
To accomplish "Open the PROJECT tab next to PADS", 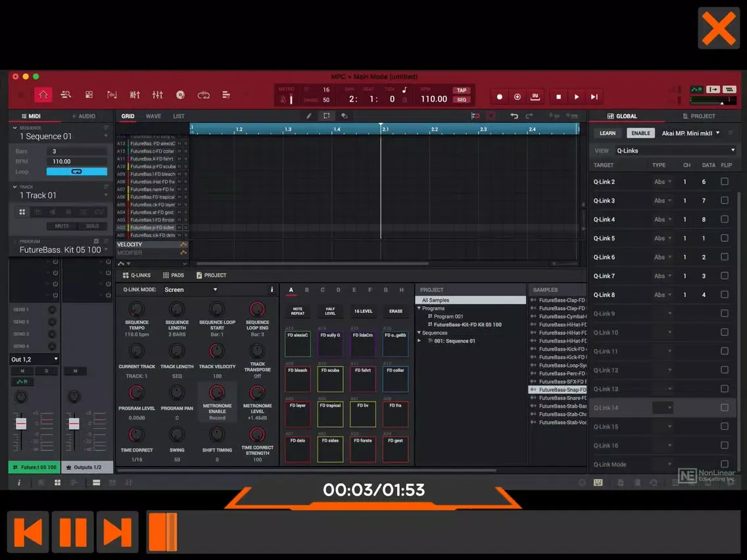I will 211,275.
